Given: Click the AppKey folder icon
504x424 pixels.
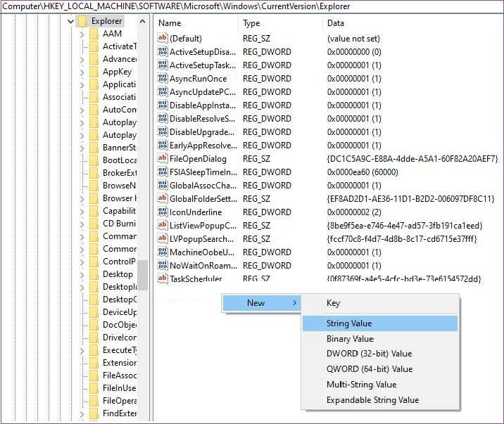Looking at the screenshot, I should click(94, 72).
